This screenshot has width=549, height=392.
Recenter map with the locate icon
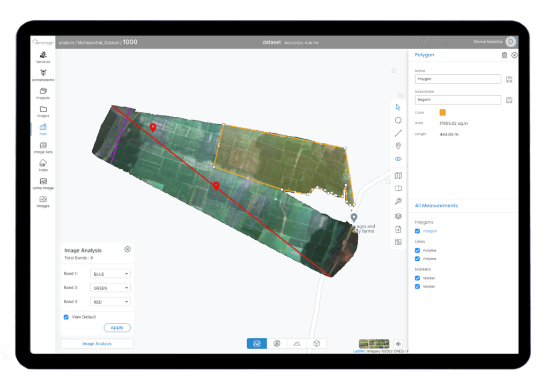click(x=398, y=344)
